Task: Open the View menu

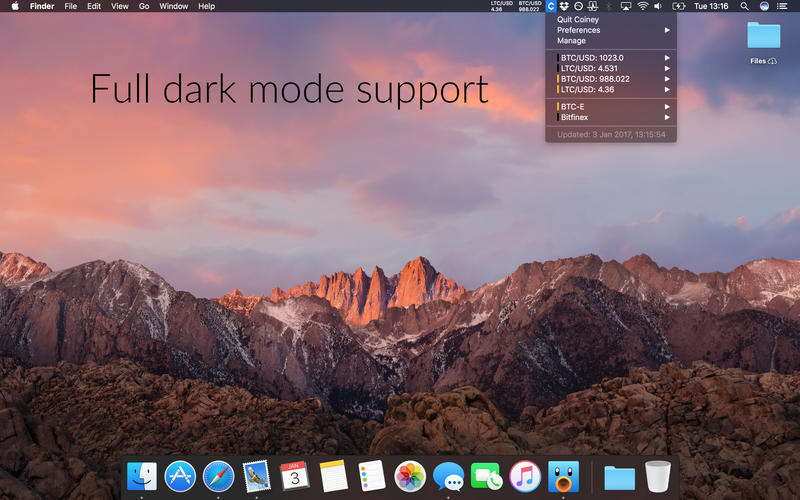Action: pyautogui.click(x=120, y=6)
